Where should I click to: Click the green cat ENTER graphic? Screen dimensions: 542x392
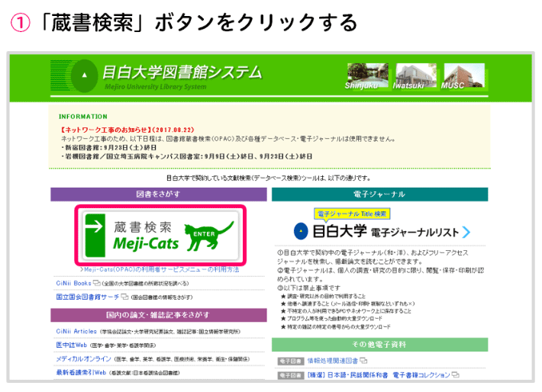(x=208, y=236)
